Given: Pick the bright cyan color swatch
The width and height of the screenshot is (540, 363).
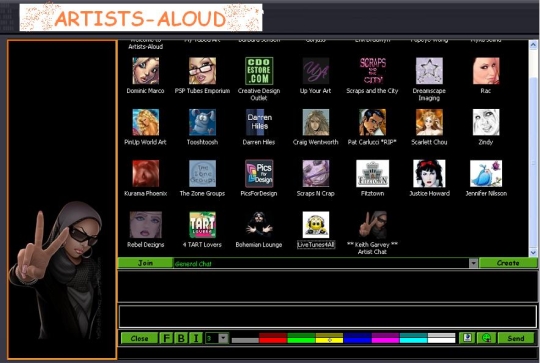Looking at the screenshot, I should click(414, 341).
